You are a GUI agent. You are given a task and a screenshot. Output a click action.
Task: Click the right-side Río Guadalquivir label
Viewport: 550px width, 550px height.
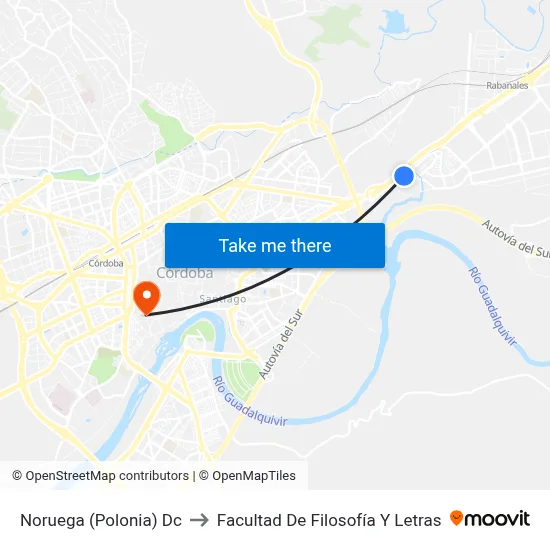click(493, 307)
